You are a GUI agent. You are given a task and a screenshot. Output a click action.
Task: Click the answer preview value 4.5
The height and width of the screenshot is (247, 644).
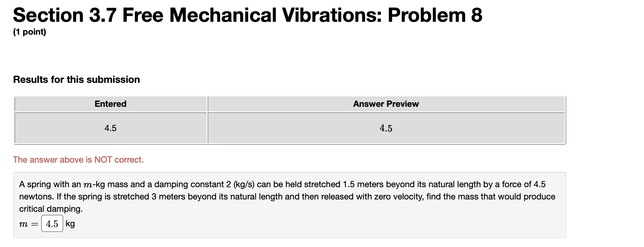(x=385, y=128)
